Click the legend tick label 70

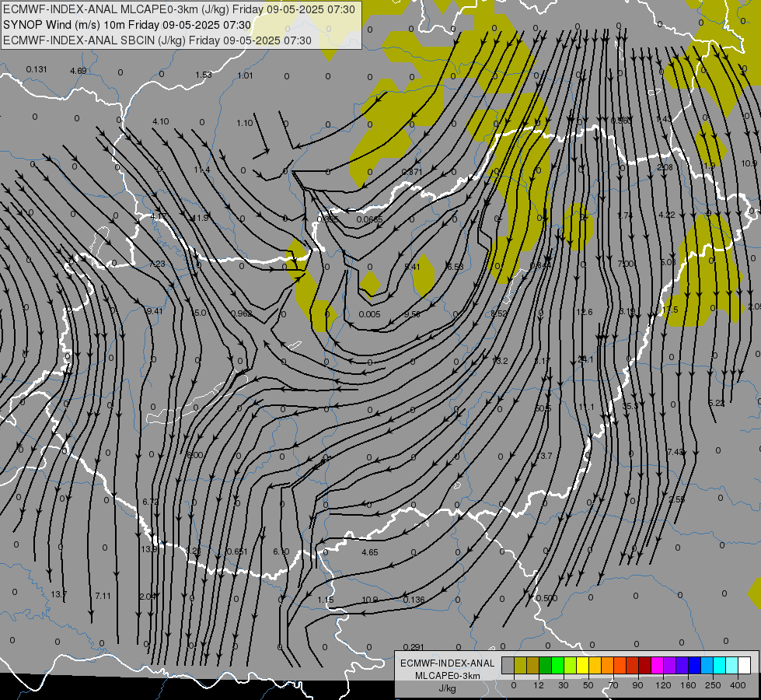(613, 685)
